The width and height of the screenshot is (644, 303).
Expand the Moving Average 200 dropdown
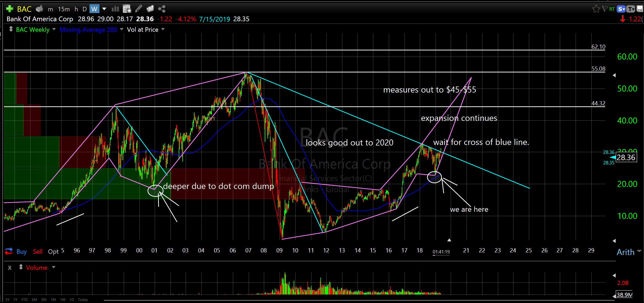(122, 29)
